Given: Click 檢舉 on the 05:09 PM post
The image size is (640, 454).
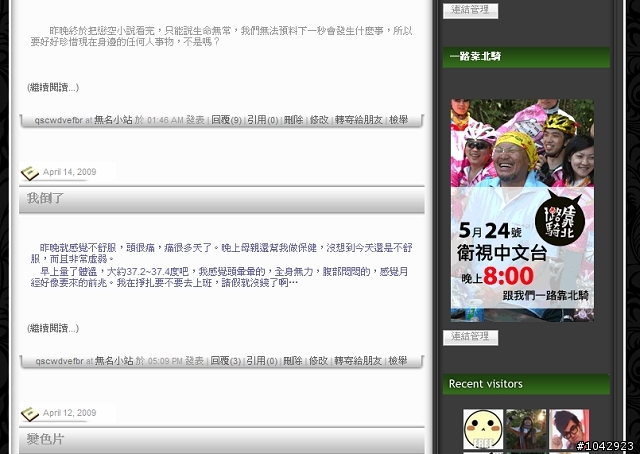Looking at the screenshot, I should coord(398,361).
